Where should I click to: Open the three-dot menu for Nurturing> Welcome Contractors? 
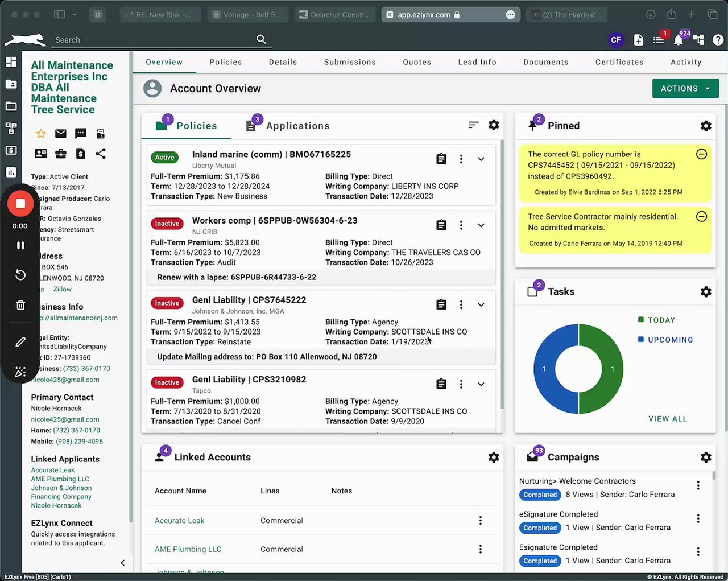pos(698,485)
